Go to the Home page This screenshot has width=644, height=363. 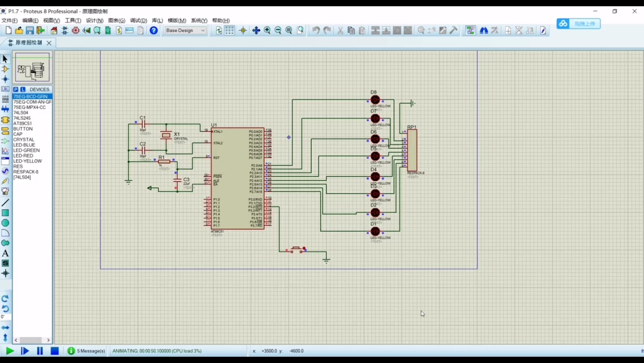[x=54, y=30]
